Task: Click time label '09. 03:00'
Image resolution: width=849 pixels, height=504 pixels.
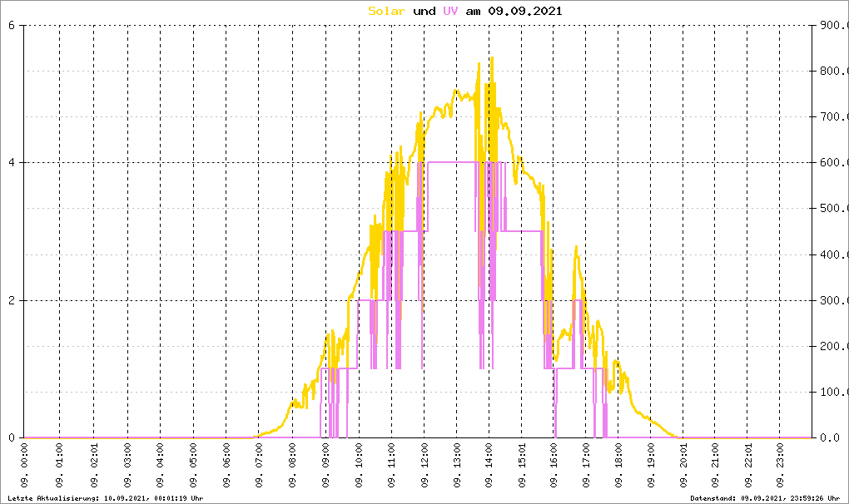Action: 128,466
